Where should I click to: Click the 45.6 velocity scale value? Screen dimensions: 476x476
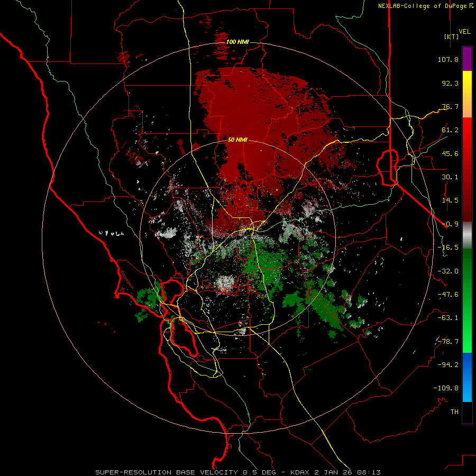point(450,153)
